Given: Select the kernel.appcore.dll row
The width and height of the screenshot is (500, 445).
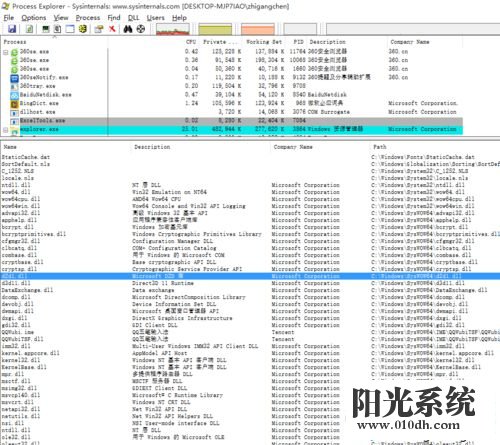Looking at the screenshot, I should pos(250,353).
